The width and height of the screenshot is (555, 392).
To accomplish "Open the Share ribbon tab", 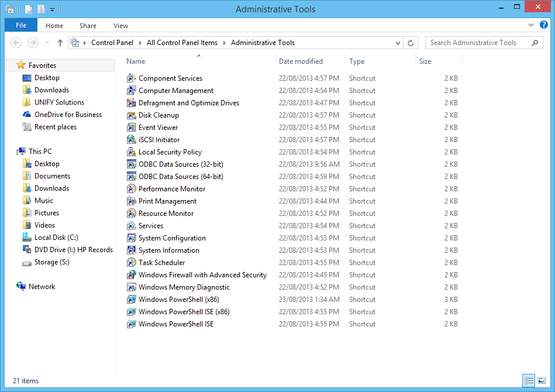I will point(88,26).
